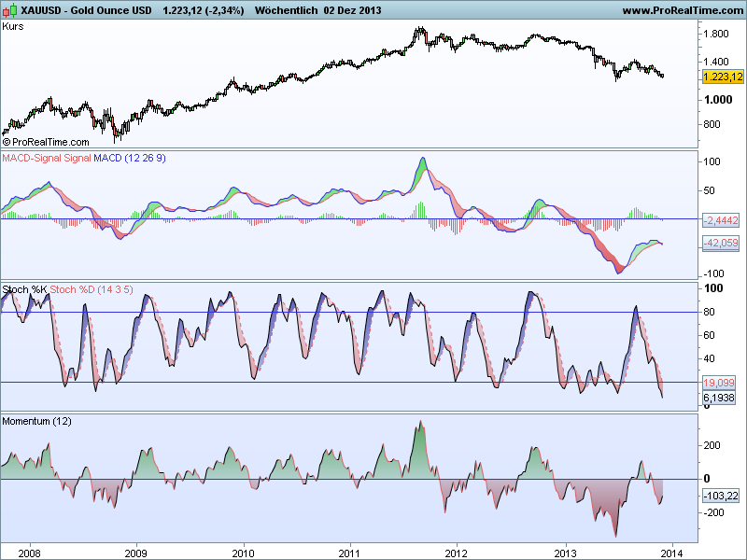Click the © ProRealTime.com copyright text
The height and width of the screenshot is (560, 747).
[46, 142]
